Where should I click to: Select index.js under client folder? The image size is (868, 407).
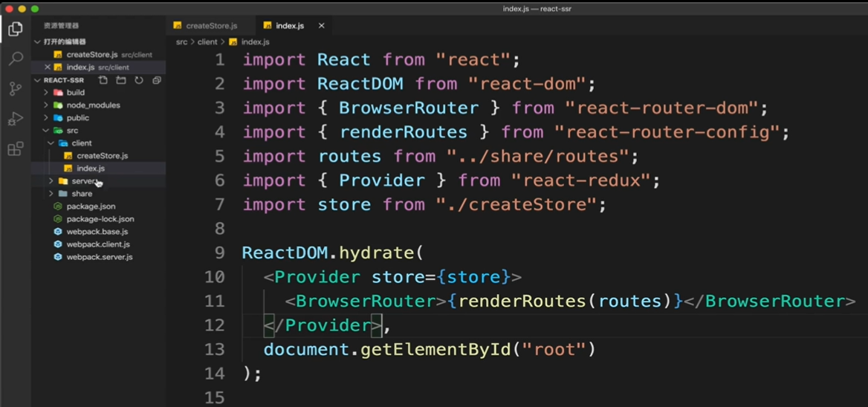click(x=90, y=168)
